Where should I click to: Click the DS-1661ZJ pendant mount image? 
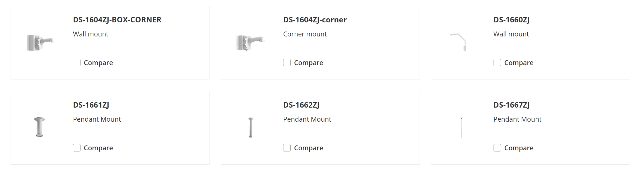pos(40,127)
